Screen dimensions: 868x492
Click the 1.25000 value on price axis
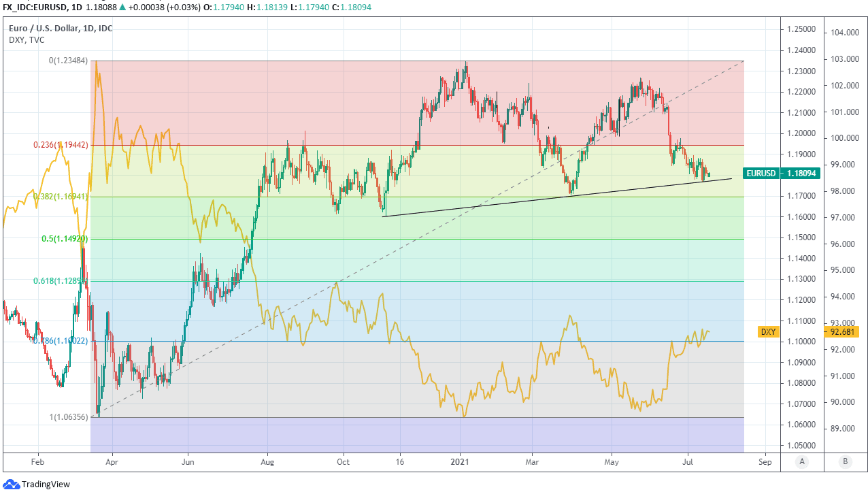coord(801,29)
